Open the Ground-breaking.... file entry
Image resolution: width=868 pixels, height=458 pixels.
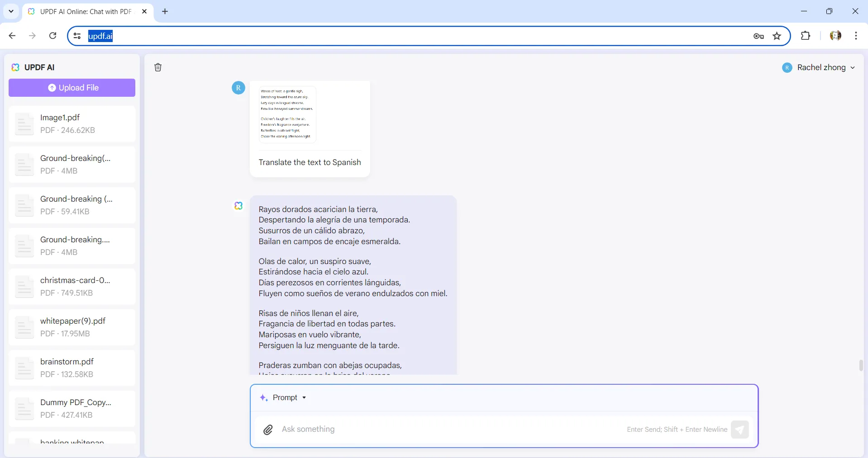click(72, 246)
